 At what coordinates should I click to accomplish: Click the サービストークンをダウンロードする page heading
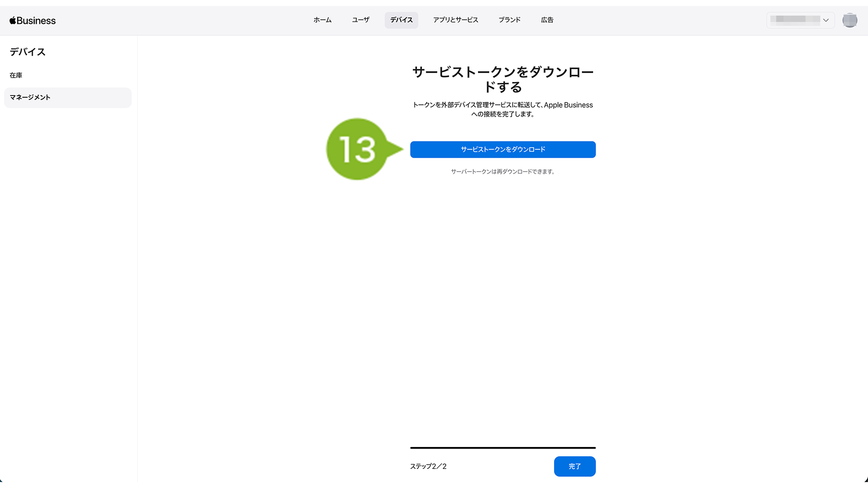coord(503,79)
